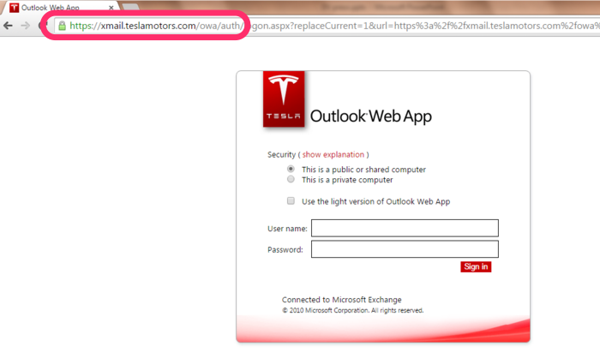Viewport: 600px width, 364px height.
Task: Click the red Tesla logo
Action: pyautogui.click(x=284, y=98)
